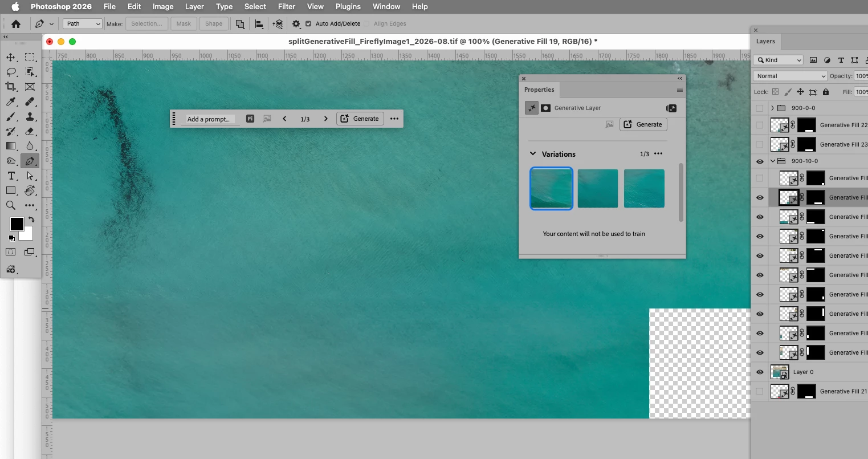Select the Crop tool

click(11, 87)
